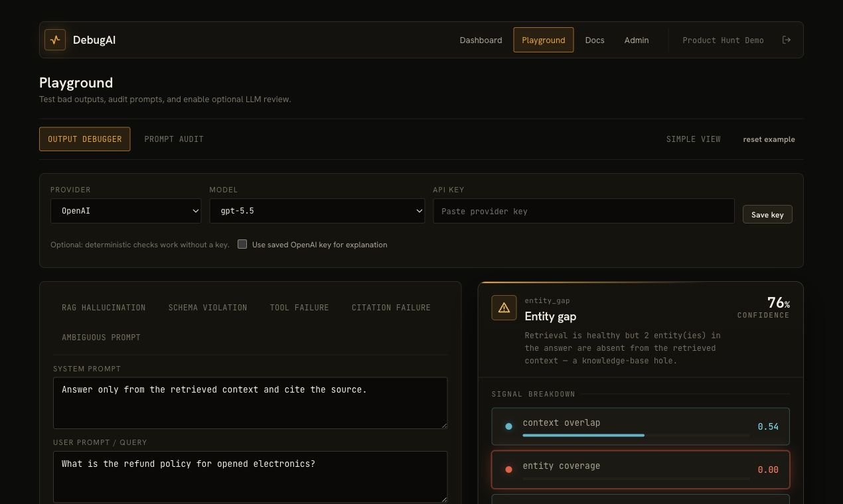This screenshot has height=504, width=843.
Task: Click the context overlap progress bar
Action: (636, 435)
